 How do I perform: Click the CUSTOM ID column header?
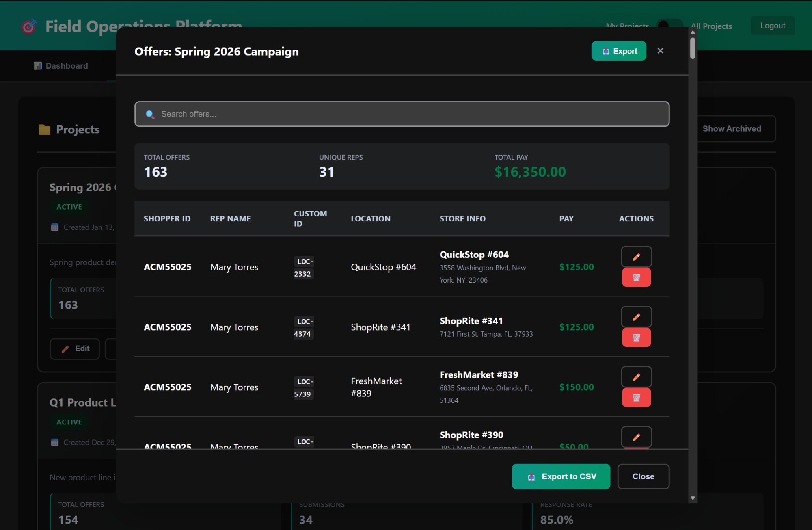(310, 218)
